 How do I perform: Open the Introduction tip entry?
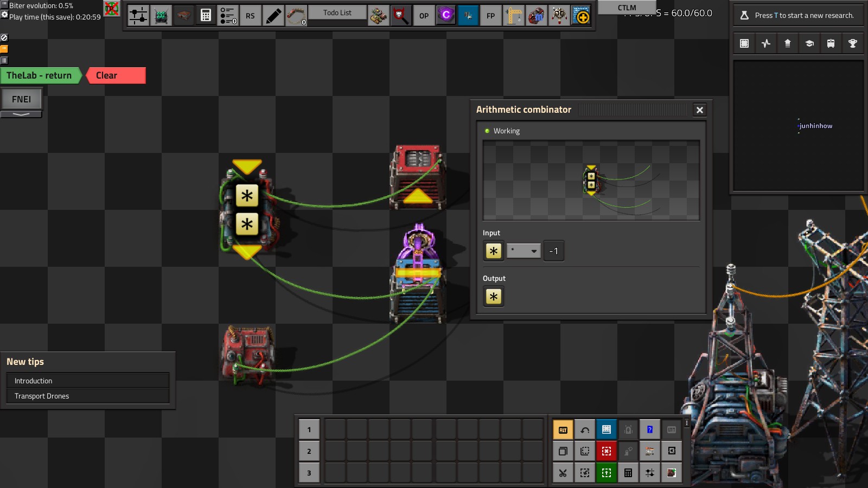pos(88,381)
